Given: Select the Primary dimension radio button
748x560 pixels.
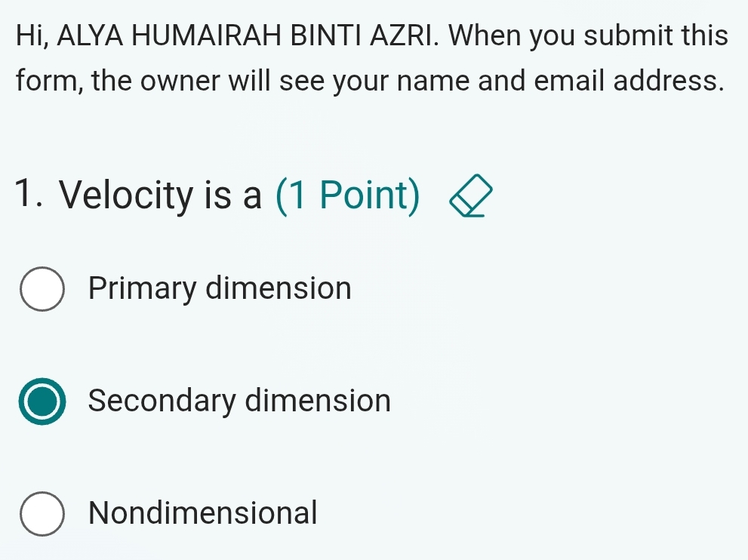Looking at the screenshot, I should click(x=42, y=288).
